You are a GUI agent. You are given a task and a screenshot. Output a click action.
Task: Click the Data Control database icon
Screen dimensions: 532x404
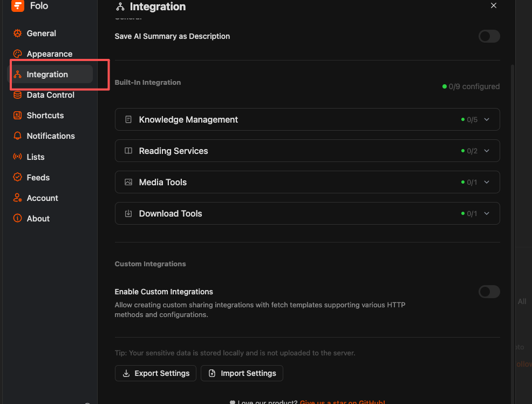click(18, 95)
